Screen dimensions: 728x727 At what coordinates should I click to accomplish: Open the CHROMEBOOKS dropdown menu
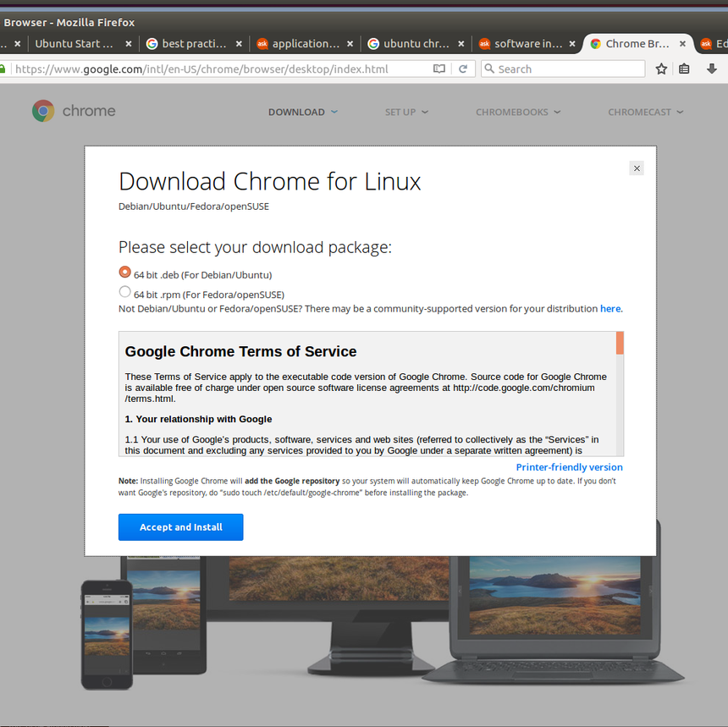pos(517,112)
